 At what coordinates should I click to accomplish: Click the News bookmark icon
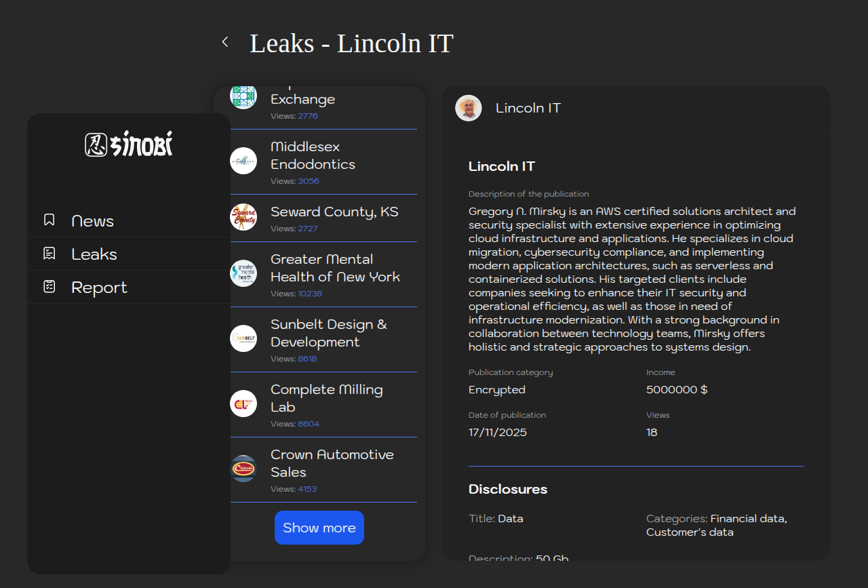(50, 220)
